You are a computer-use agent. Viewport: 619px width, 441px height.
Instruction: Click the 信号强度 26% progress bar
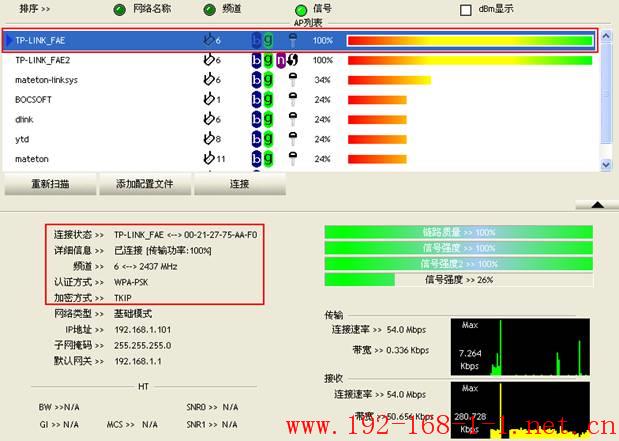(458, 280)
